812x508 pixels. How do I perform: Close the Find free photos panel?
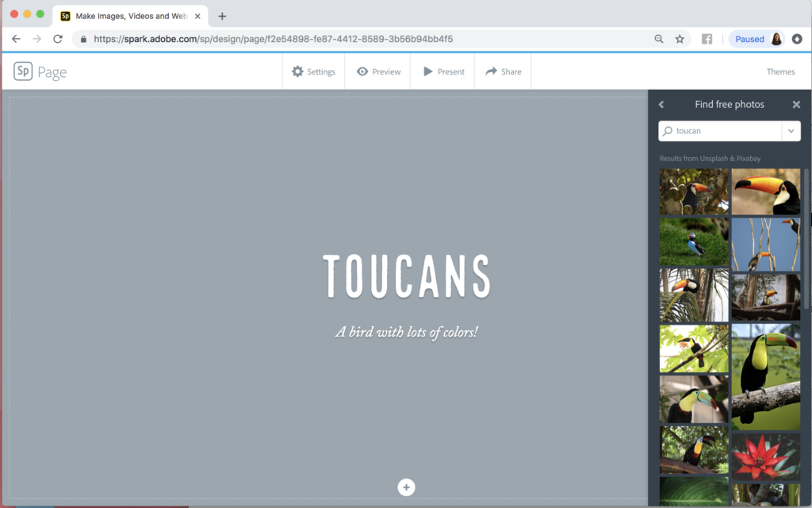click(x=796, y=105)
